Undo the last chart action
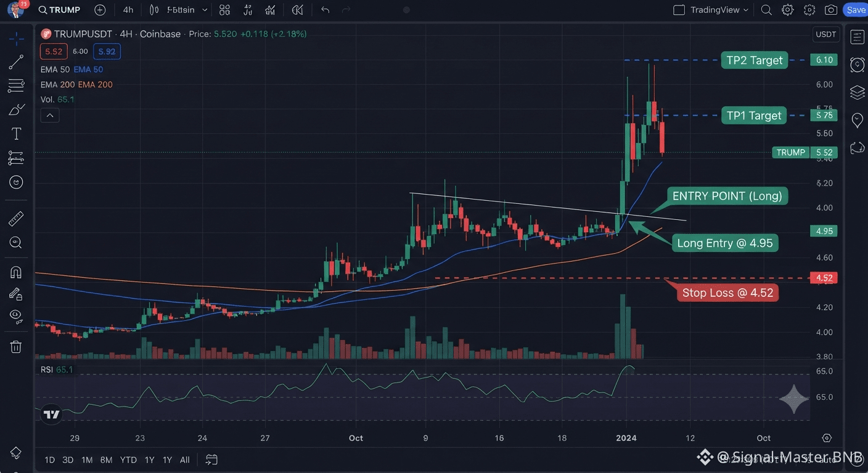The width and height of the screenshot is (868, 473). point(325,10)
